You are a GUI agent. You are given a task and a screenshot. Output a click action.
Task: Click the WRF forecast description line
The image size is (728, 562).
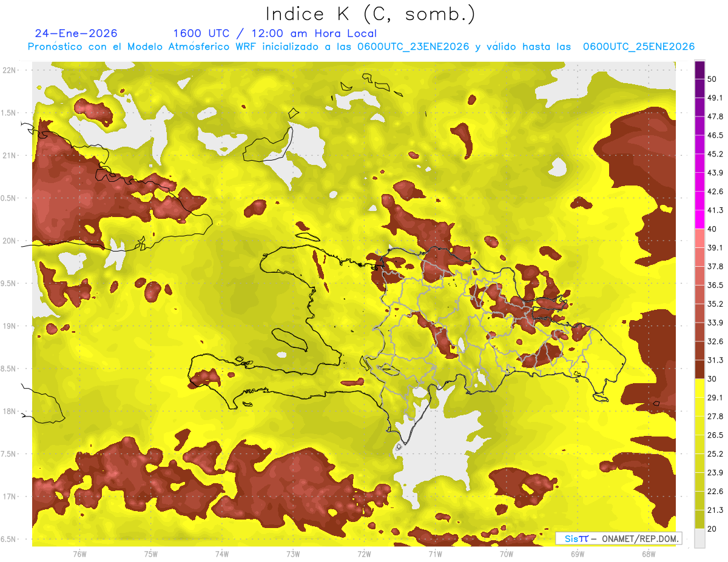coord(361,47)
